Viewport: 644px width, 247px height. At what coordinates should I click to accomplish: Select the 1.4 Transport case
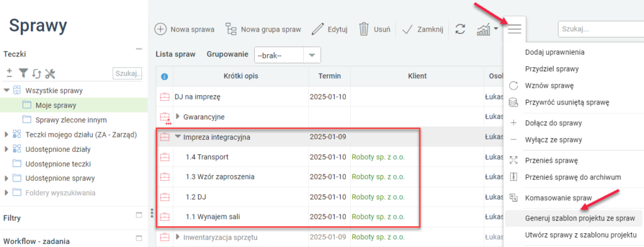coord(207,157)
